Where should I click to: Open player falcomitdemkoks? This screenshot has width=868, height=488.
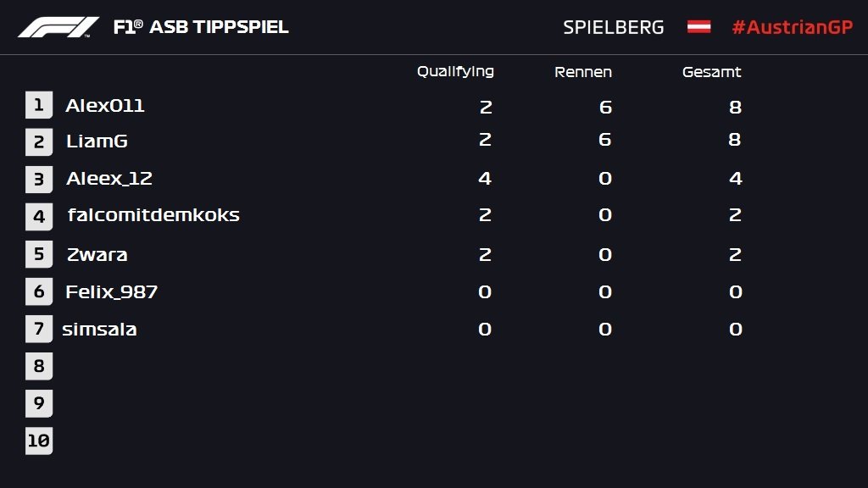click(x=153, y=215)
